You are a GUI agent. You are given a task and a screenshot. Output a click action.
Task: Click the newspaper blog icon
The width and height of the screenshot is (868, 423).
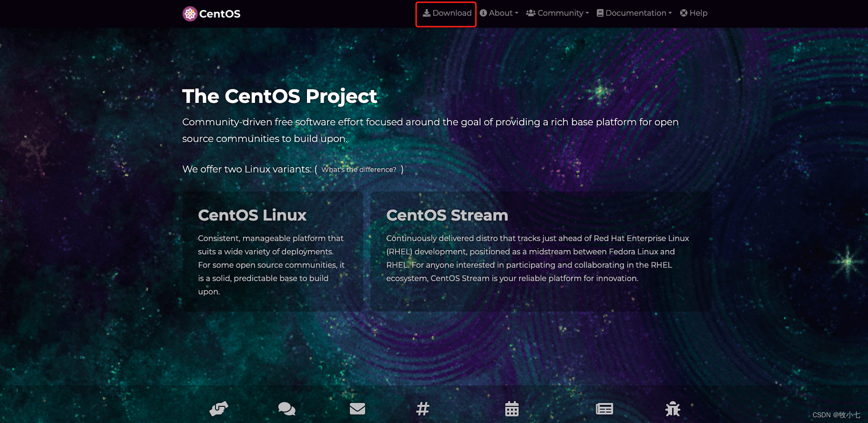[x=604, y=409]
